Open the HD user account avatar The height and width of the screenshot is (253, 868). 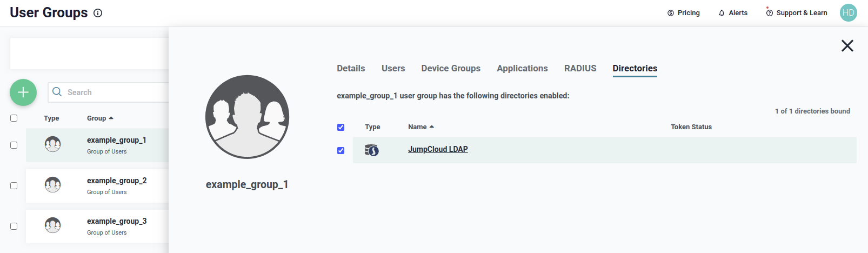848,13
